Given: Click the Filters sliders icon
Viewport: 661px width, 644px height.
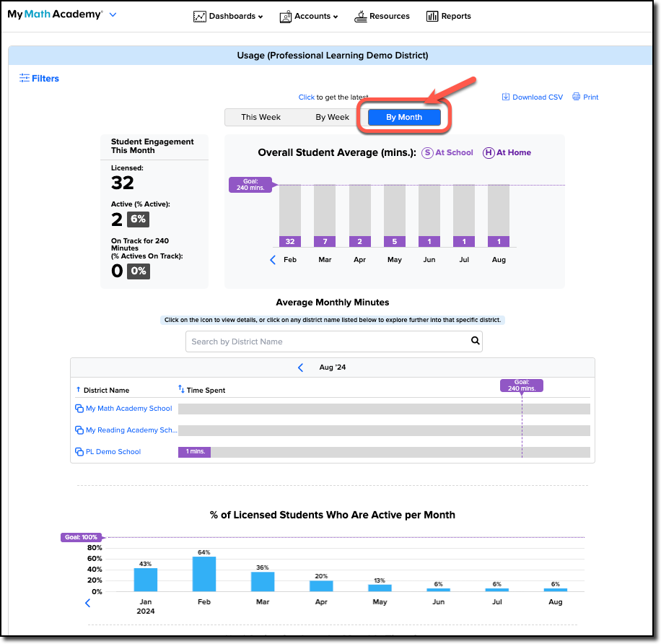Looking at the screenshot, I should (25, 78).
